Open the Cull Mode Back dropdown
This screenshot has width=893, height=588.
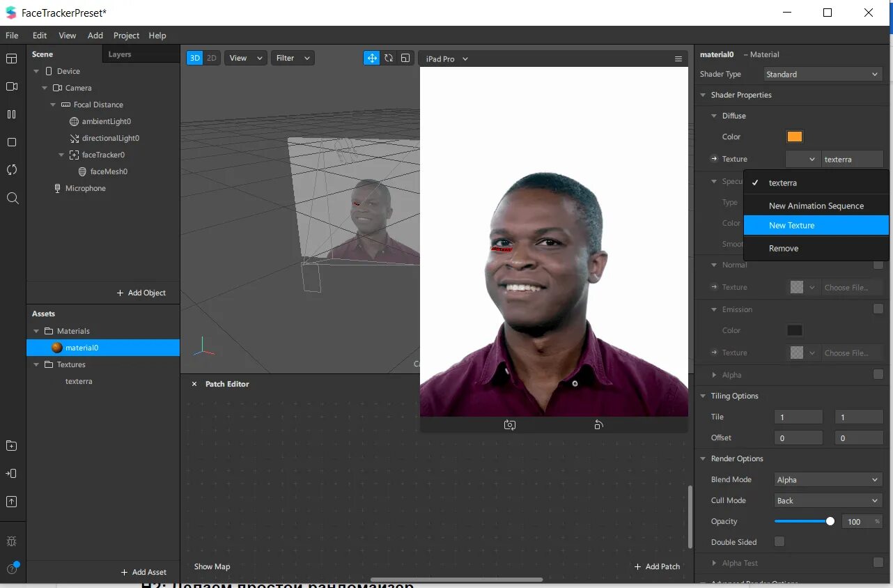[828, 501]
